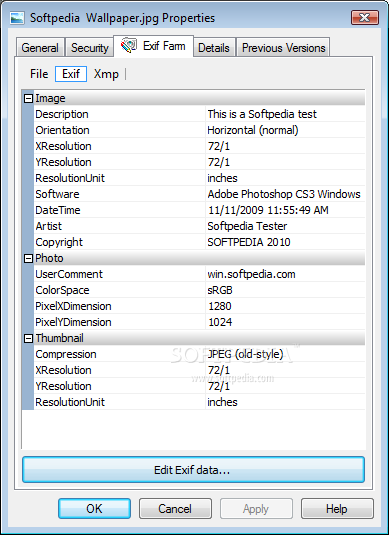This screenshot has height=535, width=389.
Task: Collapse the Thumbnail section
Action: [29, 338]
